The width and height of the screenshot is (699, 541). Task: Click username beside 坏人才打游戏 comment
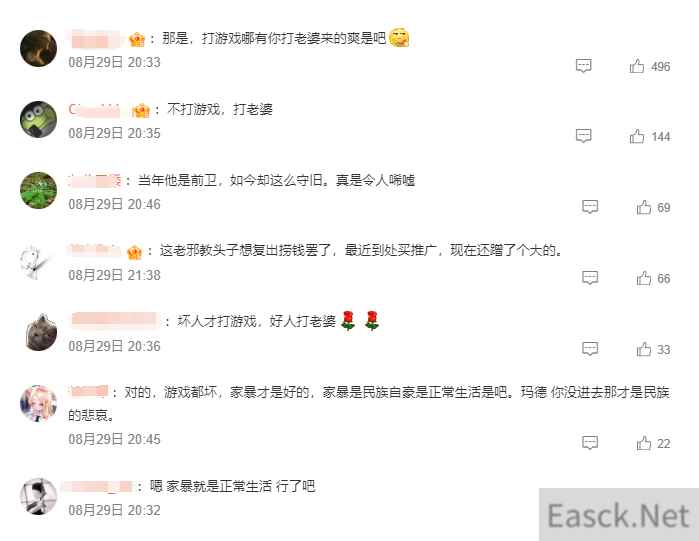(115, 320)
